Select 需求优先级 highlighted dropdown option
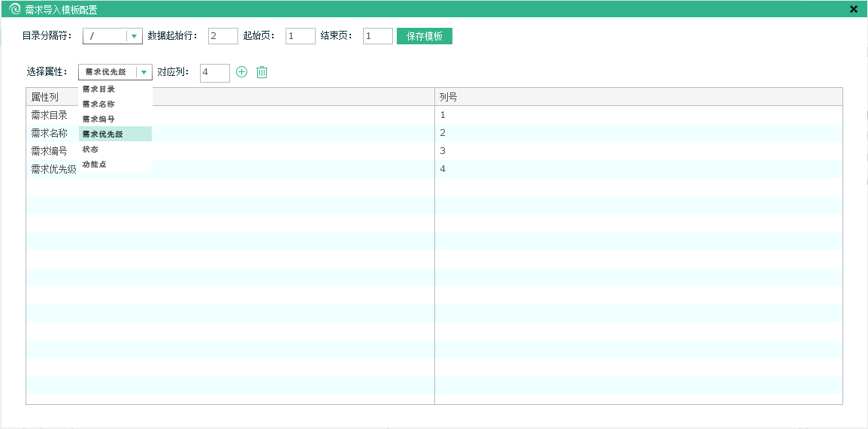 pyautogui.click(x=103, y=134)
